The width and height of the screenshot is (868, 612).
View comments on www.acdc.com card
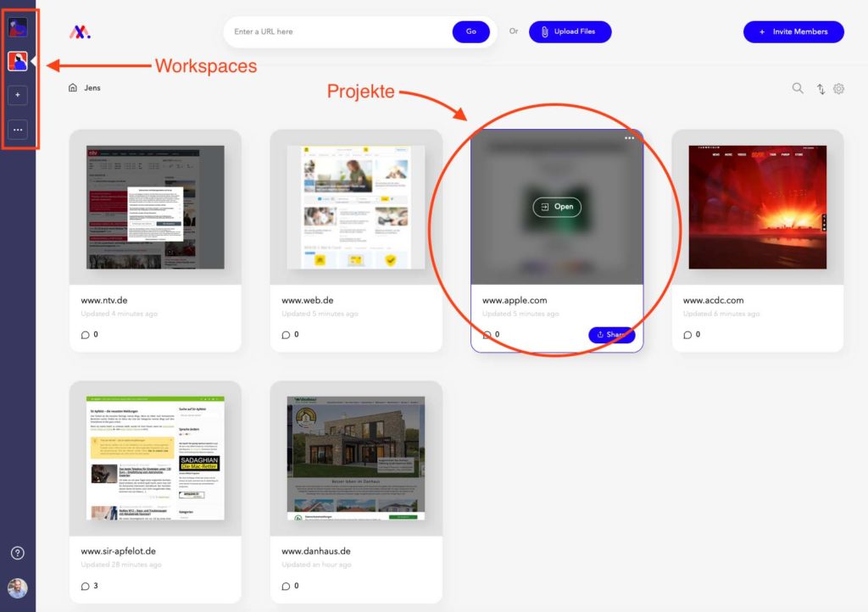coord(692,334)
